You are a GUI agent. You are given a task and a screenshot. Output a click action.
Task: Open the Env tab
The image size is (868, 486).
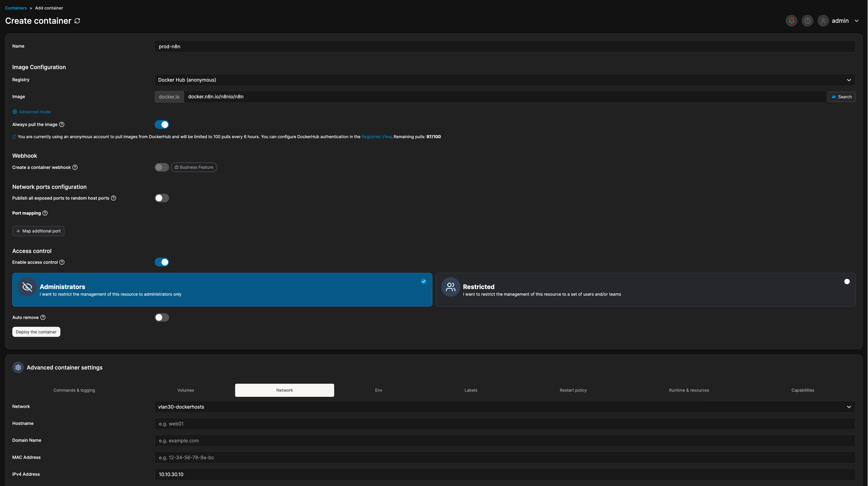(x=378, y=390)
